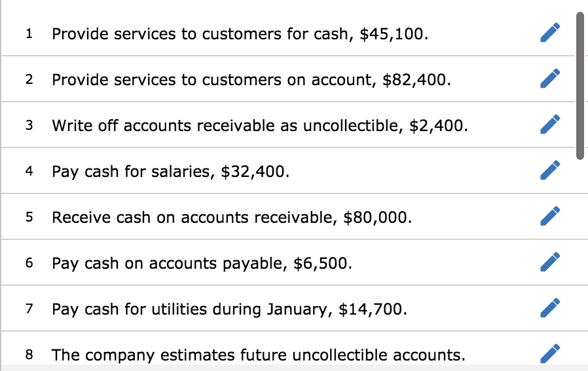Edit transaction 1 with pencil icon

coord(550,33)
